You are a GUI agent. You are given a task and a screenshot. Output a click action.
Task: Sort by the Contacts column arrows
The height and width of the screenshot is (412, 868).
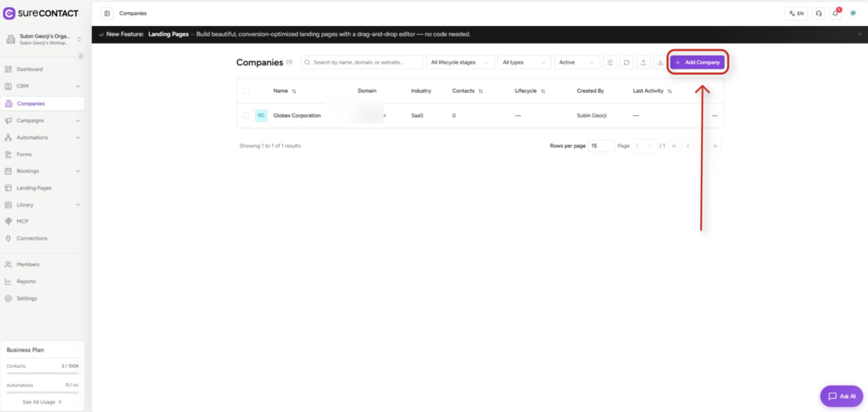point(480,91)
